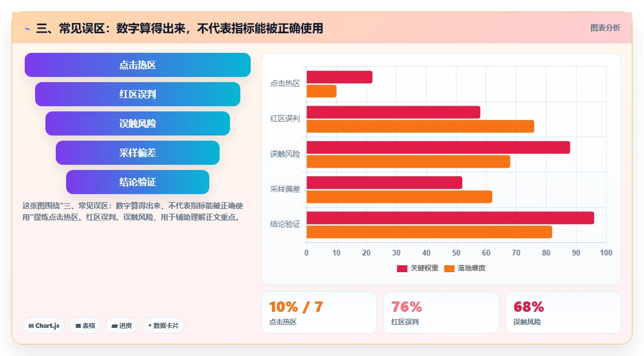Select the 采样偏差 funnel stage
This screenshot has height=356, width=644.
(x=137, y=153)
